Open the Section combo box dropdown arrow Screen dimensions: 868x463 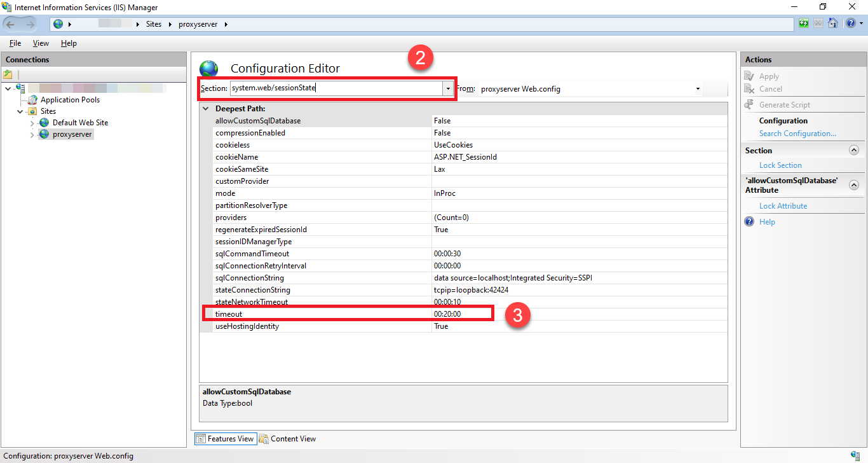coord(448,89)
